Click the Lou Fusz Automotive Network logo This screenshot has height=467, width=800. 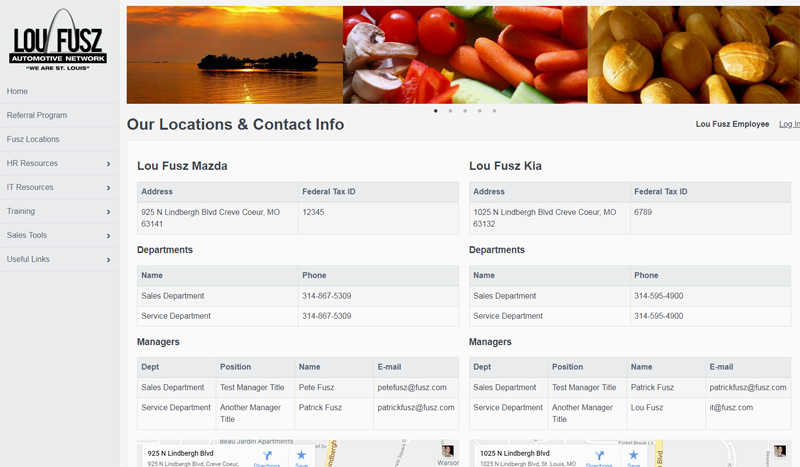[58, 40]
